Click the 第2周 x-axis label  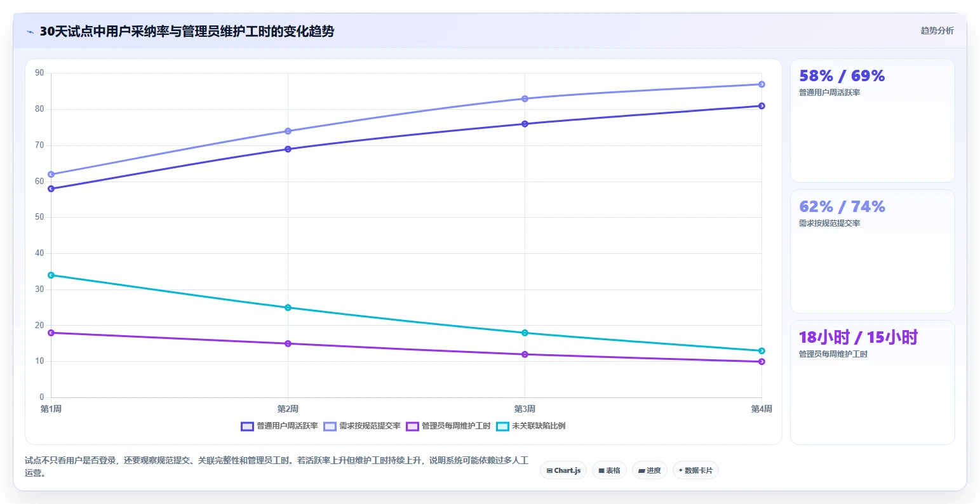(288, 409)
